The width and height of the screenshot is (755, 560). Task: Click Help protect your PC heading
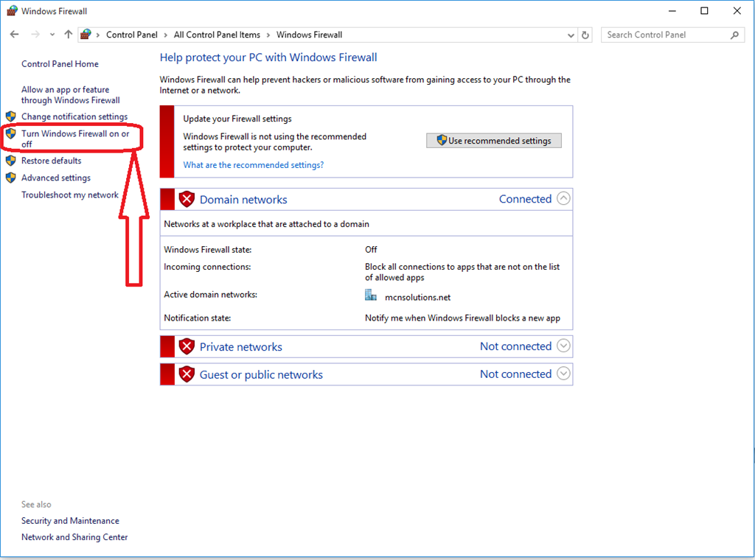(268, 57)
